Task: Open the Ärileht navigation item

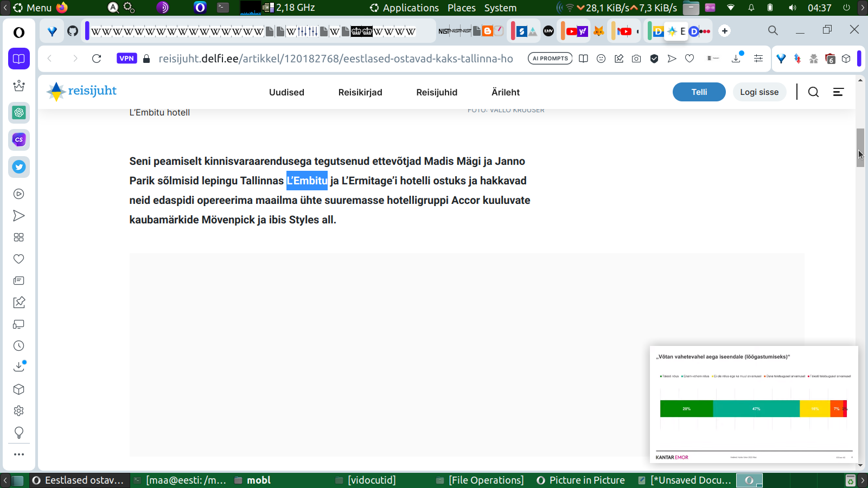Action: pyautogui.click(x=506, y=92)
